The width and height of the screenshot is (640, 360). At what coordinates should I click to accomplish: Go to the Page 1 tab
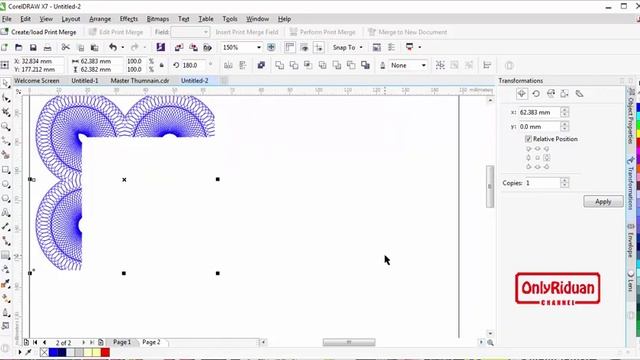pos(122,342)
